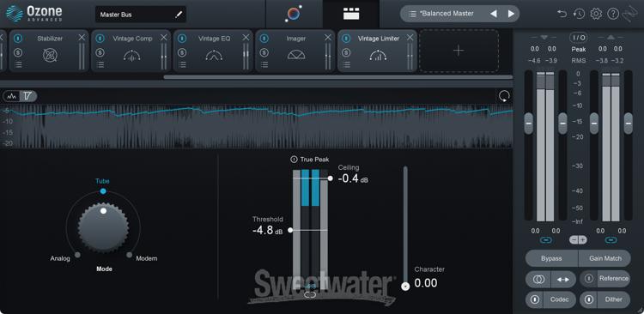Select previous preset arrow
Viewport: 644px width, 314px height.
pos(493,14)
